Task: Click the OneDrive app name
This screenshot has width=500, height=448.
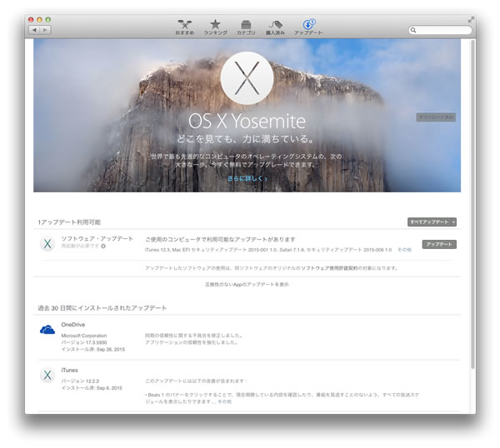Action: tap(73, 325)
